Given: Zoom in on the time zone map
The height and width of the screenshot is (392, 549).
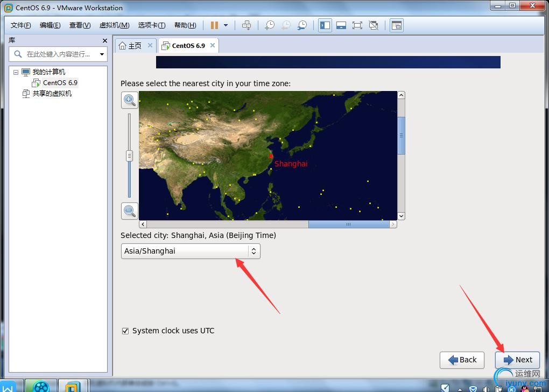Looking at the screenshot, I should [130, 100].
